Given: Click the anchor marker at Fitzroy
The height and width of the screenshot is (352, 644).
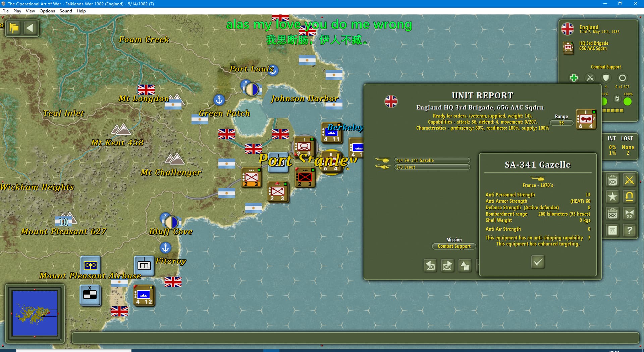Looking at the screenshot, I should point(165,248).
